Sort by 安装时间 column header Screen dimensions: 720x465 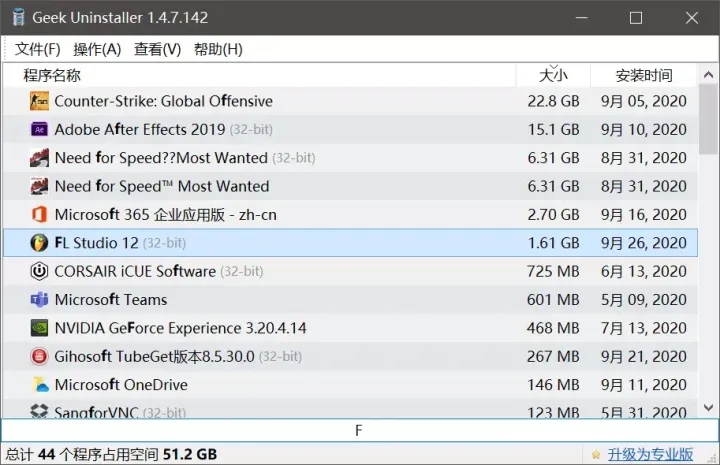point(644,75)
